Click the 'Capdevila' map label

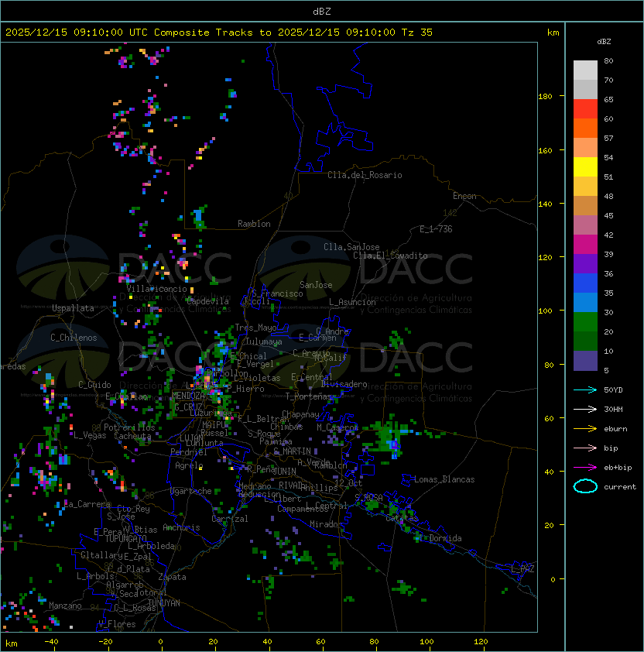[207, 301]
